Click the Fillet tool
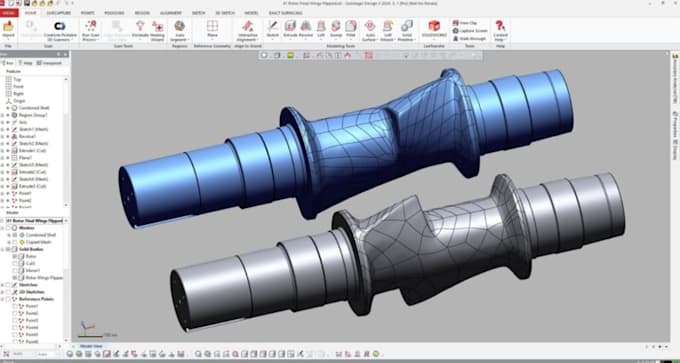Viewport: 680px width, 363px height. point(351,29)
